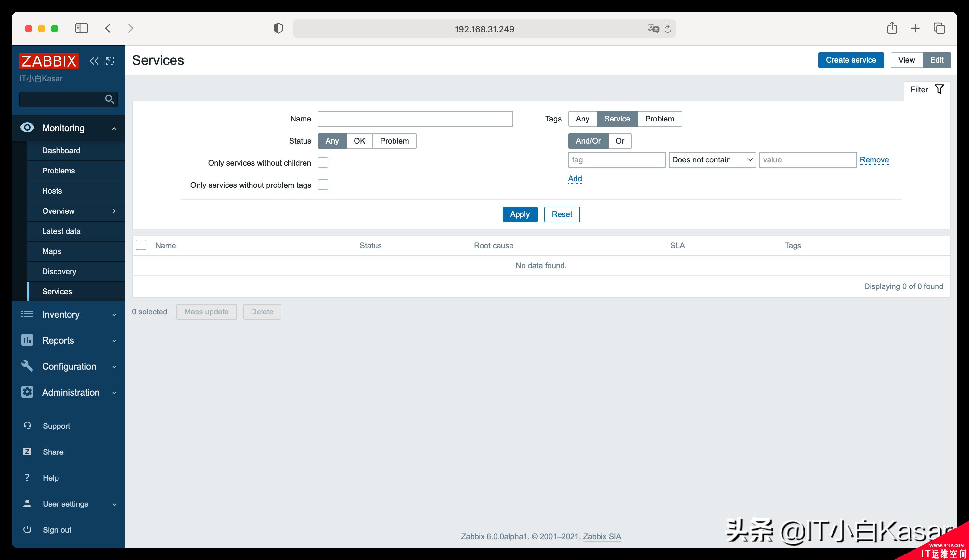The width and height of the screenshot is (969, 560).
Task: Click the privacy shield icon
Action: click(x=278, y=29)
